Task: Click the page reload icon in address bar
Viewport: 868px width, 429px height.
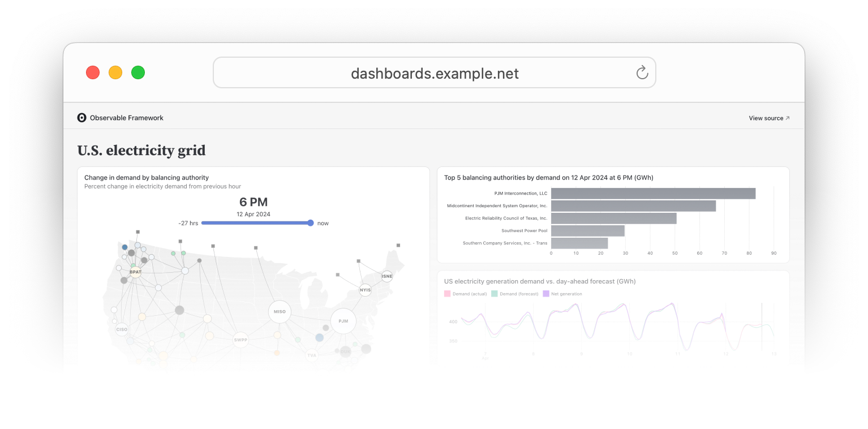Action: tap(641, 72)
